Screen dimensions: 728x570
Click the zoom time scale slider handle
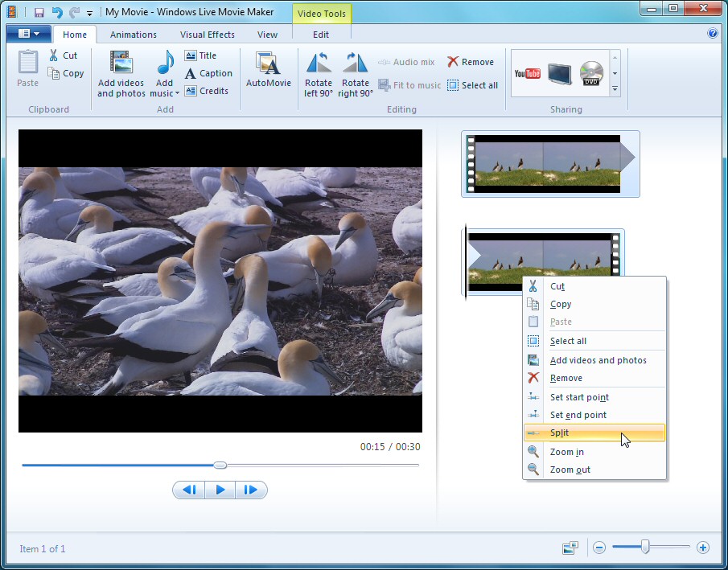pos(645,547)
